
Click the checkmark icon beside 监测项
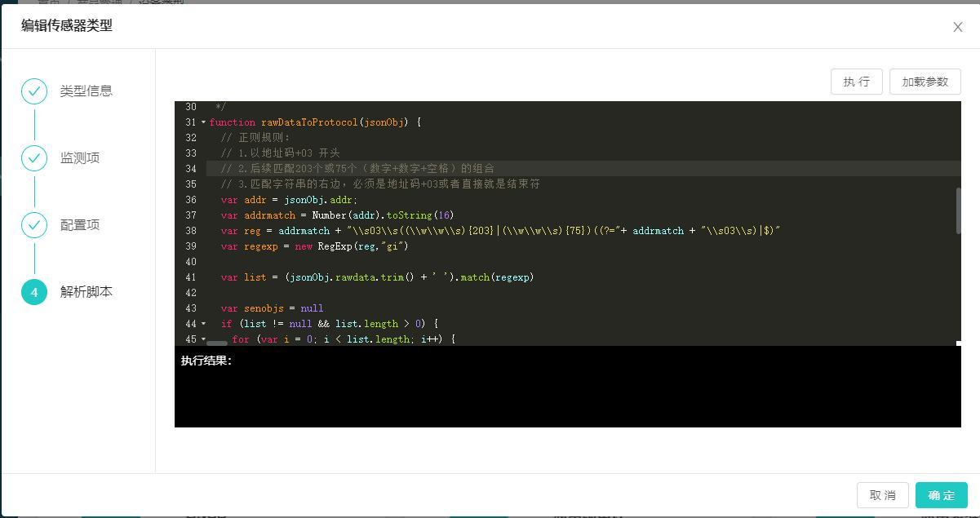(34, 158)
